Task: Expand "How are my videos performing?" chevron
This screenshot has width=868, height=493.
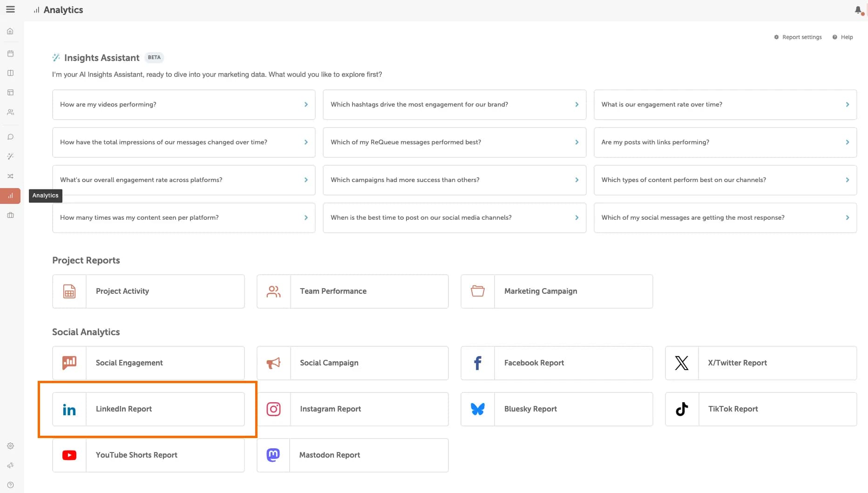Action: click(x=306, y=105)
